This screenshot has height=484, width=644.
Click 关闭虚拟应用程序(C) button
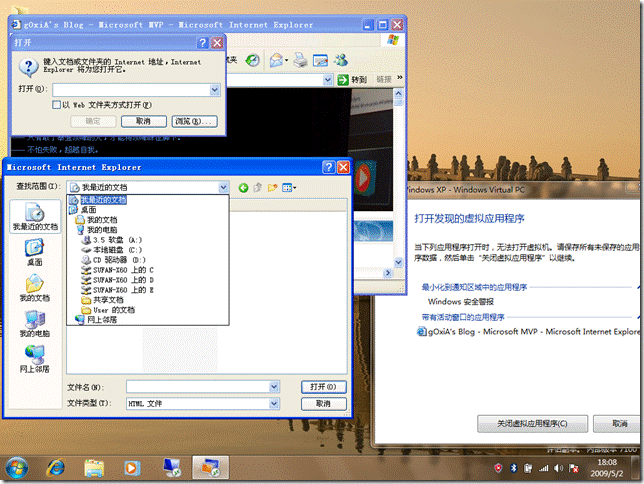tap(532, 424)
